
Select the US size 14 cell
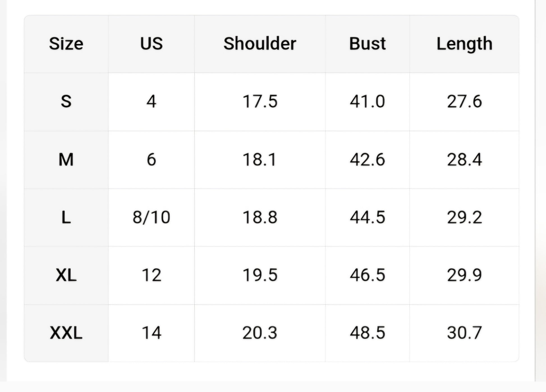(x=151, y=333)
